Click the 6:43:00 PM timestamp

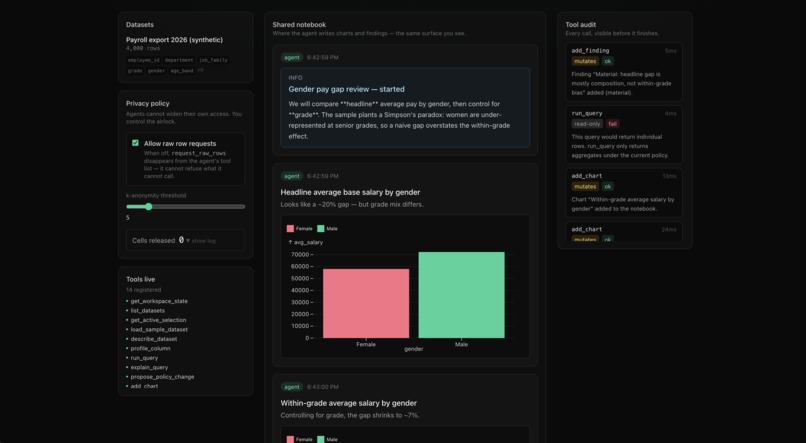point(323,387)
